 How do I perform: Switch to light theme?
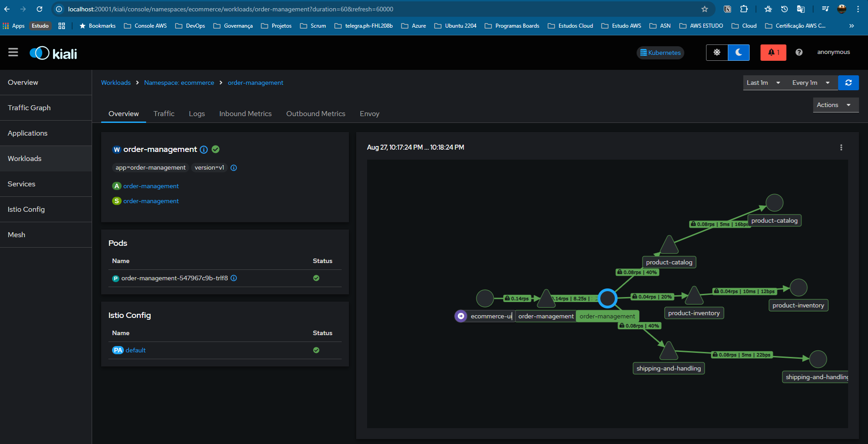717,53
